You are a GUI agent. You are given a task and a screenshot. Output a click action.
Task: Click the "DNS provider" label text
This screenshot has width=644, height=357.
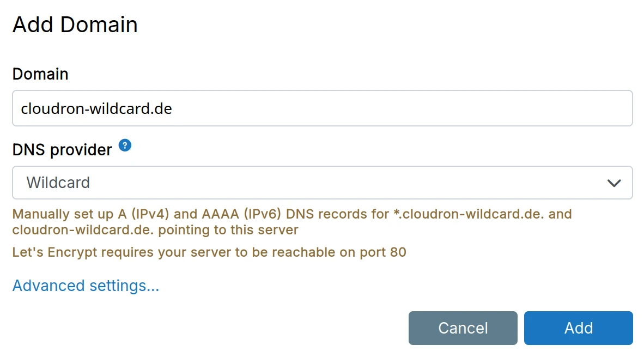[62, 149]
